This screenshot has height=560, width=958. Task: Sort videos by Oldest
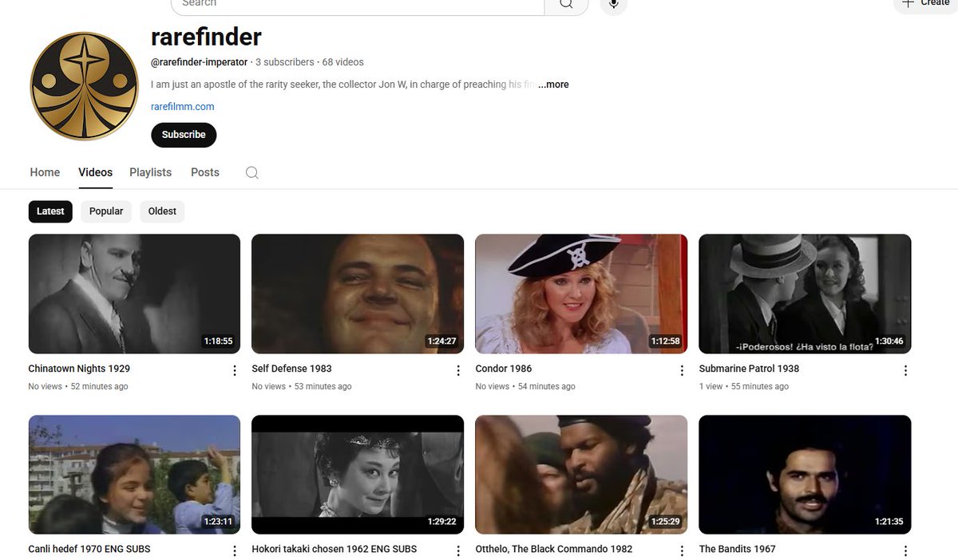[162, 211]
